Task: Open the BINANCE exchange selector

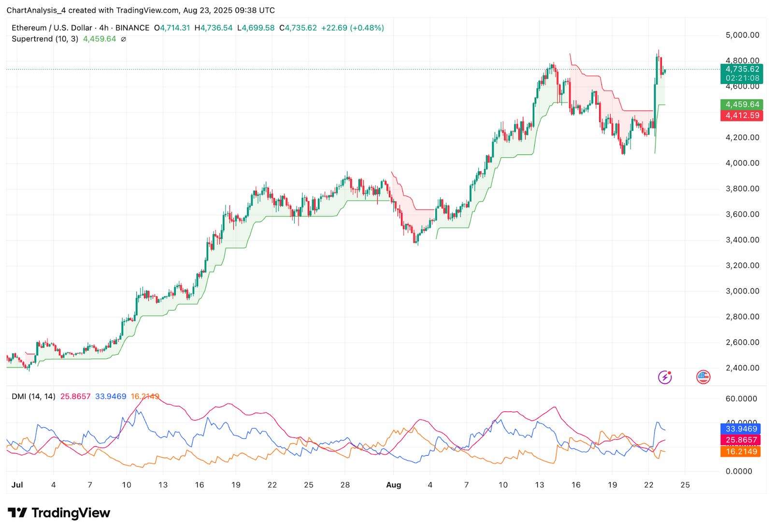Action: coord(133,28)
